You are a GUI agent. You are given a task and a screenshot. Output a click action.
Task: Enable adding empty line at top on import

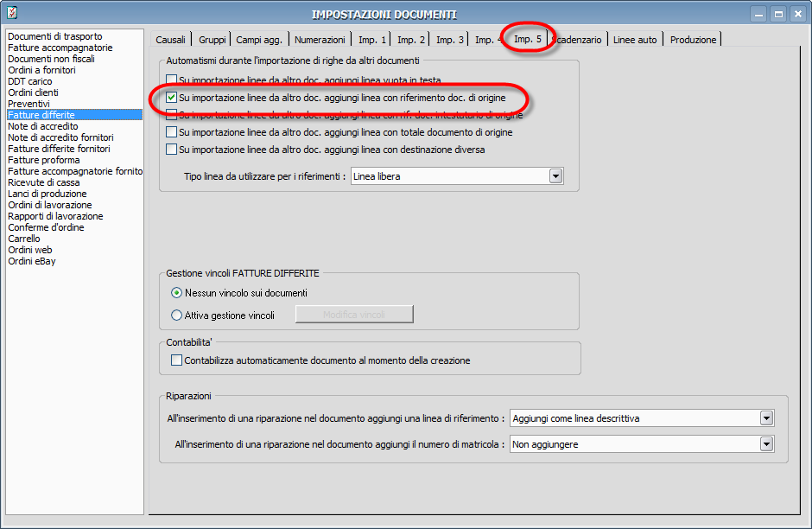[x=171, y=80]
